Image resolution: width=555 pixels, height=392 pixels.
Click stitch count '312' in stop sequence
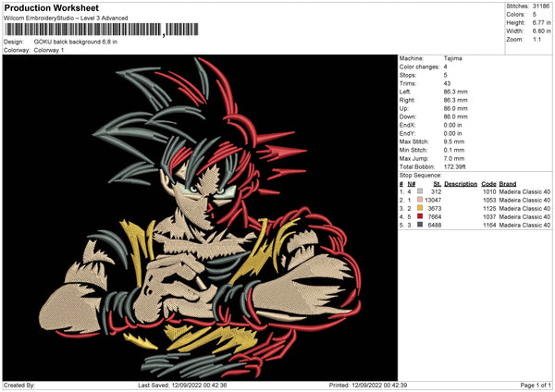[436, 191]
